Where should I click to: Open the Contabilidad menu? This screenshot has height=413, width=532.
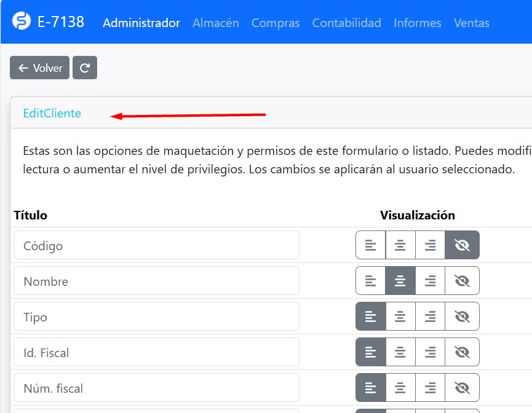pyautogui.click(x=346, y=23)
